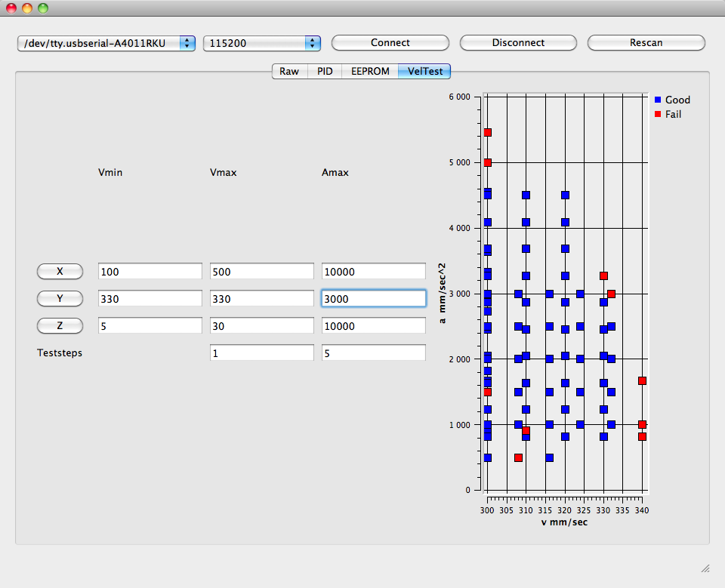Click the Z row Vmax field showing 30
This screenshot has height=588, width=725.
coord(261,326)
